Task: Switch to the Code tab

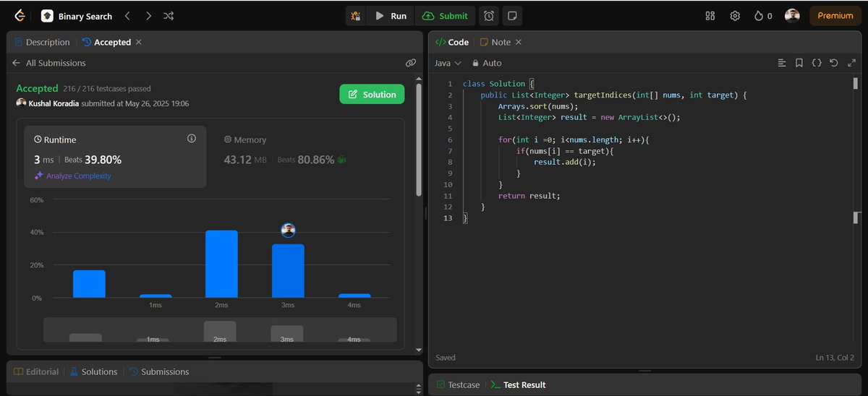Action: point(452,42)
